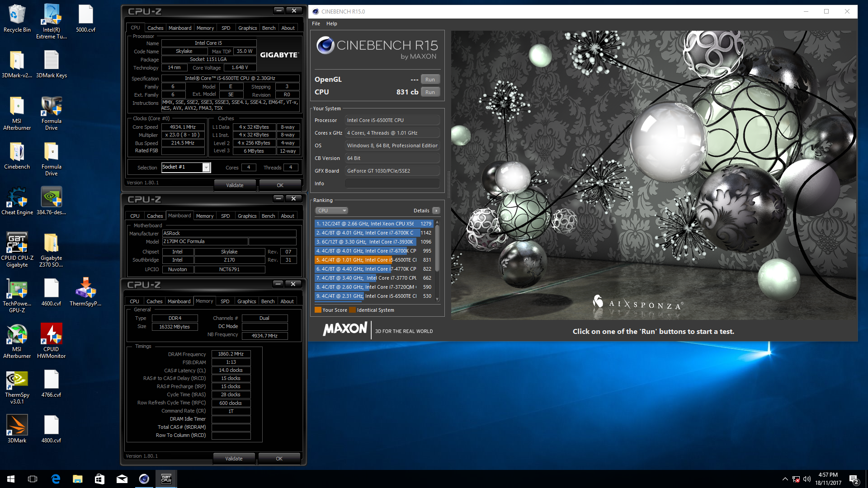Show hidden system tray icons
Screen dimensions: 868x488
(785, 479)
